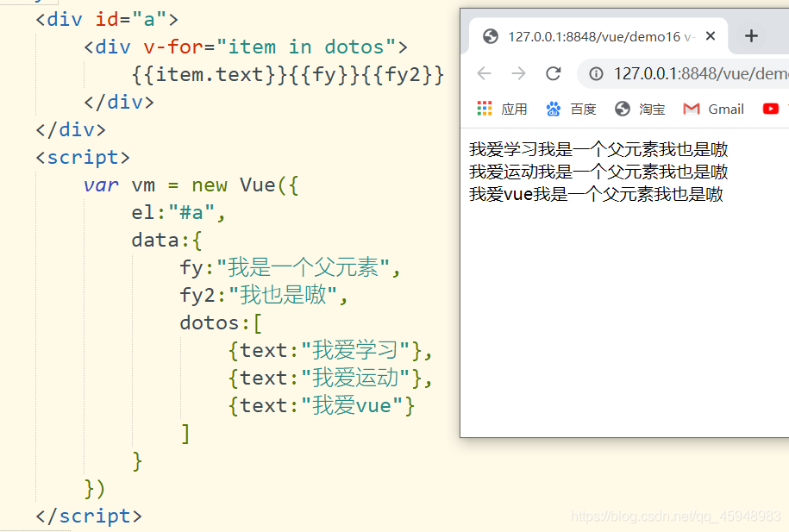
Task: Click the code line {text:"我爱运动"},
Action: [330, 378]
